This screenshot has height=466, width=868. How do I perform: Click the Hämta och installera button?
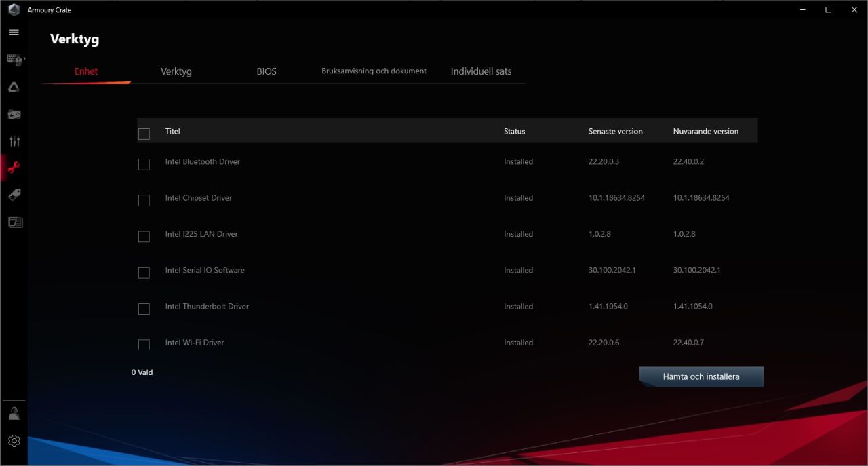point(701,376)
